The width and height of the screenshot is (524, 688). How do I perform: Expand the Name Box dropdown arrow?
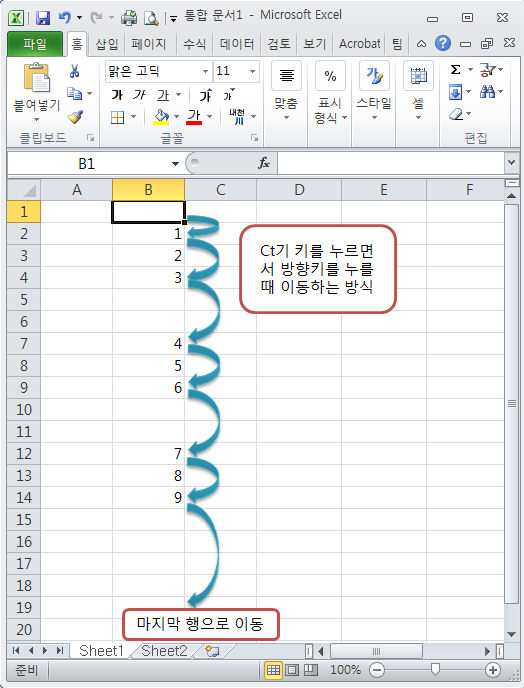coord(176,164)
